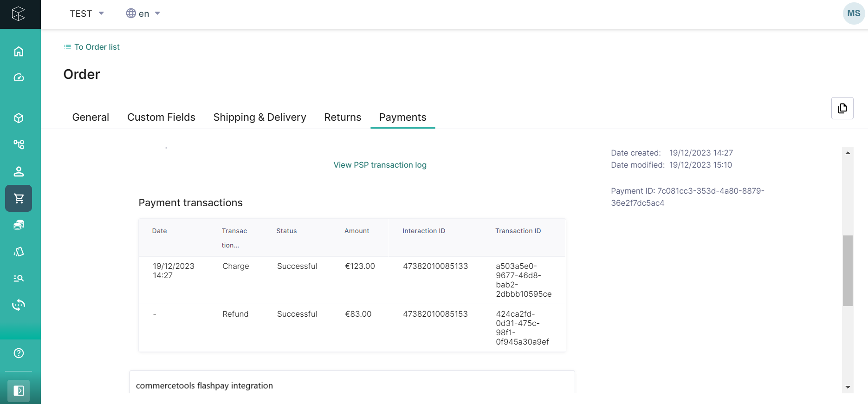Expand the sidebar navigation menu
The width and height of the screenshot is (868, 404).
click(19, 391)
